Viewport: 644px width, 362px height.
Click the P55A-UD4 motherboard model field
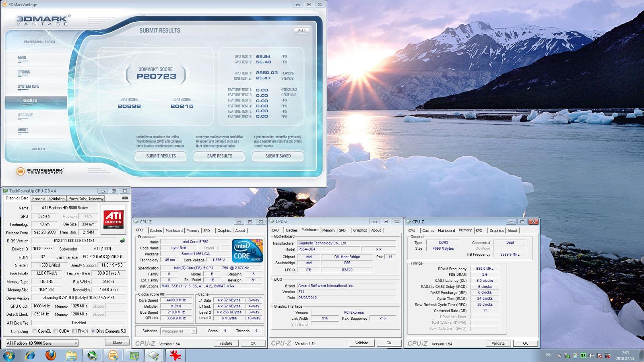tap(329, 249)
